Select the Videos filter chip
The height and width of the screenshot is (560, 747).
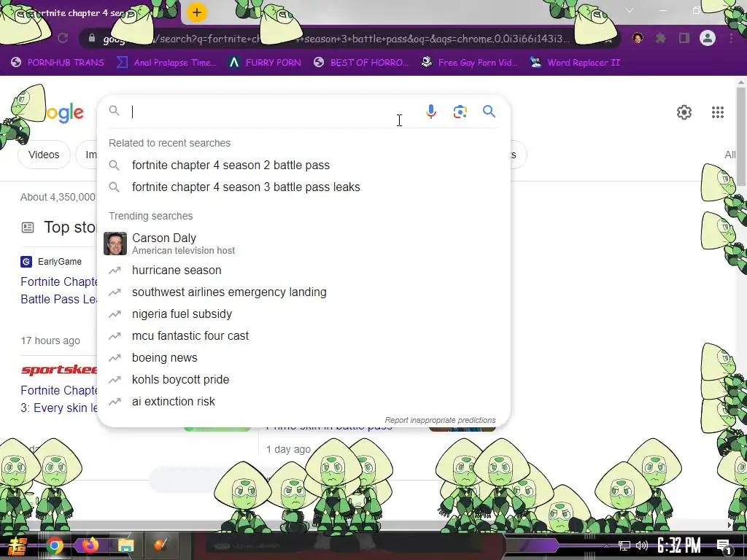coord(44,155)
